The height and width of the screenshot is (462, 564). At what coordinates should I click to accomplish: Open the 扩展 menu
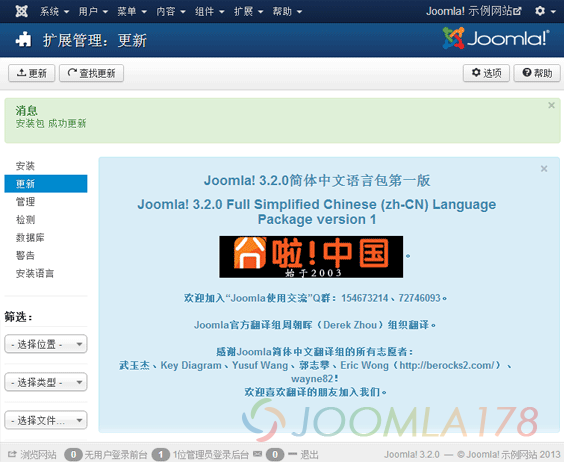(249, 12)
